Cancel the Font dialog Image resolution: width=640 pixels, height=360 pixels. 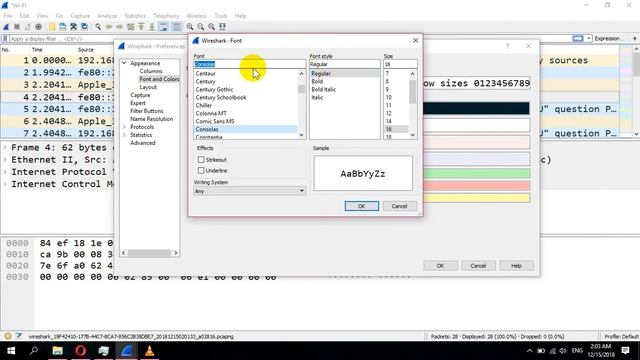[399, 206]
